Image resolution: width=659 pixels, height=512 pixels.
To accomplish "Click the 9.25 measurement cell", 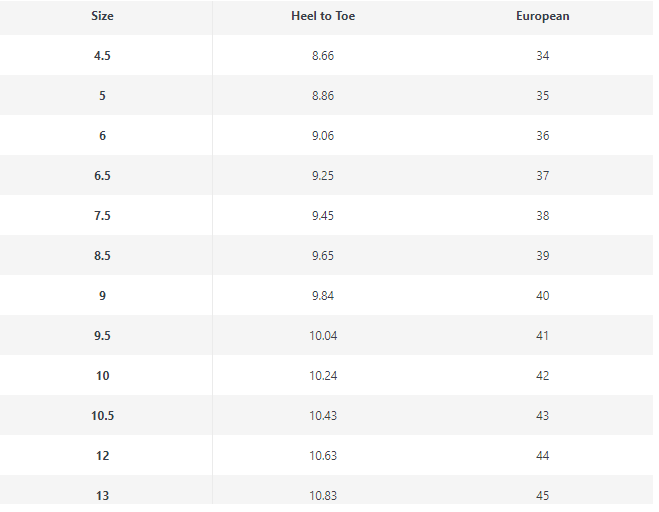I will pyautogui.click(x=322, y=176).
